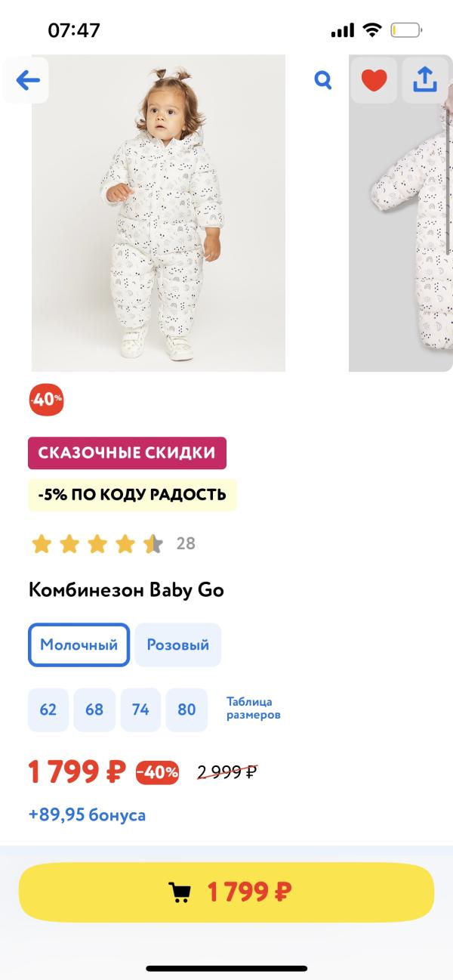Choose size 68
The width and height of the screenshot is (453, 980).
pos(94,709)
